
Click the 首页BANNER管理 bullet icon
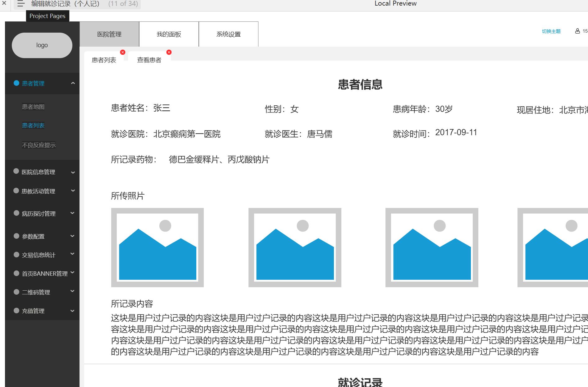[16, 273]
